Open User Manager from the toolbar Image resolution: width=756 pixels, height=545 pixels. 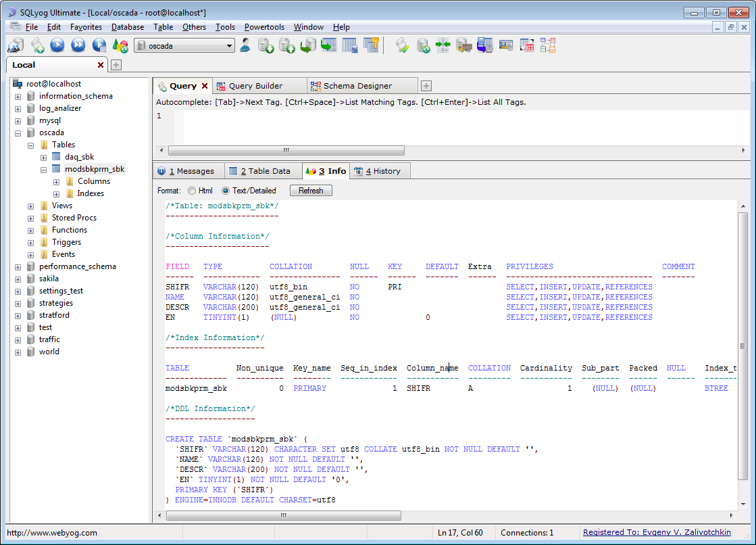[245, 45]
